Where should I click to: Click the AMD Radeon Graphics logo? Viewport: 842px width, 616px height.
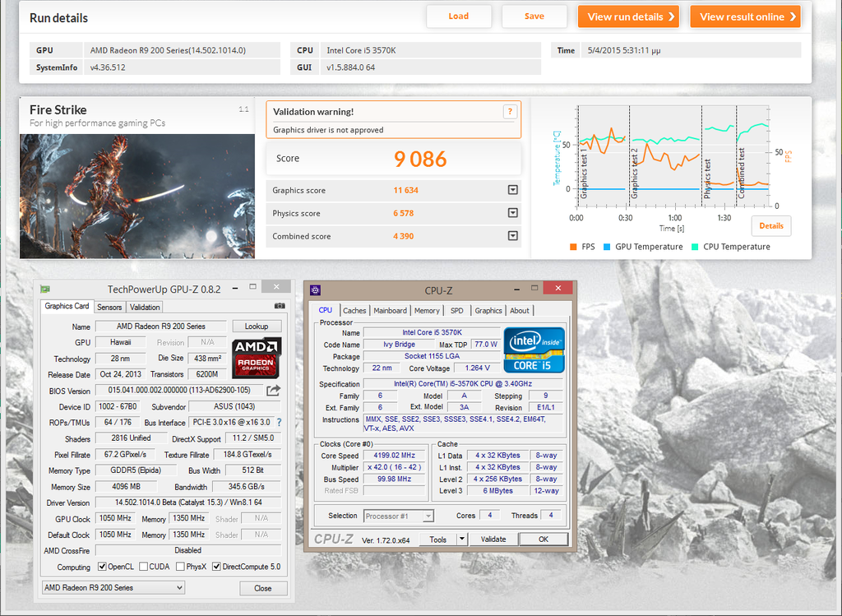point(257,356)
